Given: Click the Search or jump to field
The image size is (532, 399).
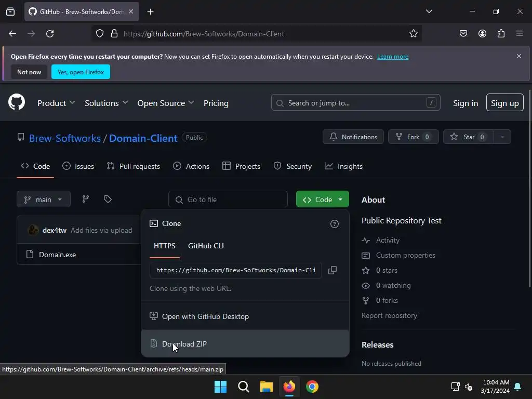Looking at the screenshot, I should (x=355, y=102).
